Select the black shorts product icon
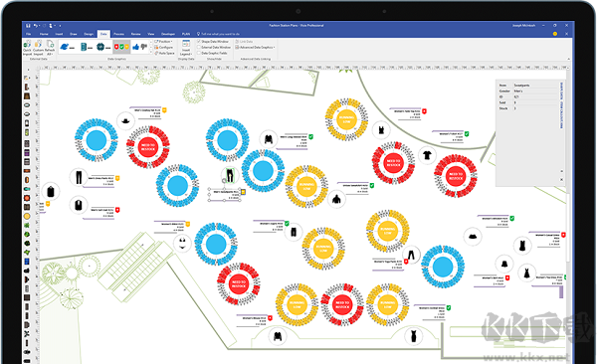 click(x=294, y=232)
